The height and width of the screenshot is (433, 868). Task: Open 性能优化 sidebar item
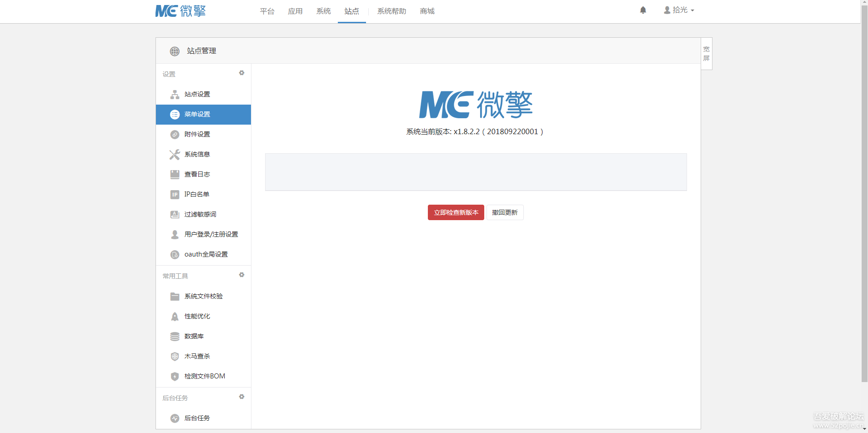click(203, 317)
